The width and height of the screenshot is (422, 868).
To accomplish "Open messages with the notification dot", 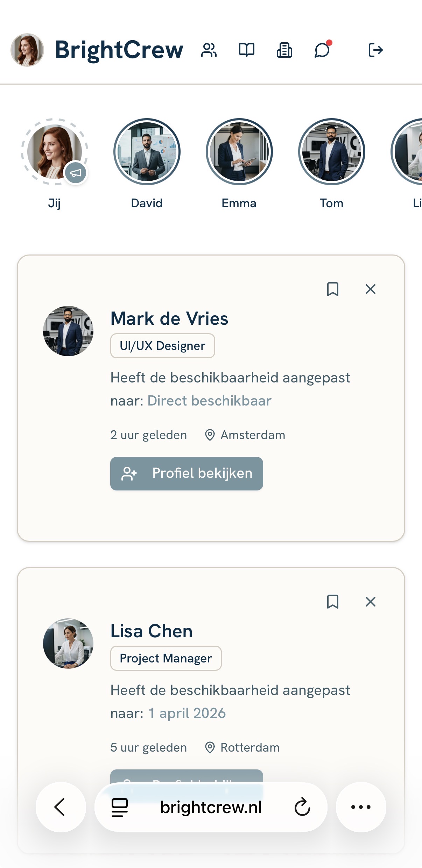I will click(x=322, y=50).
